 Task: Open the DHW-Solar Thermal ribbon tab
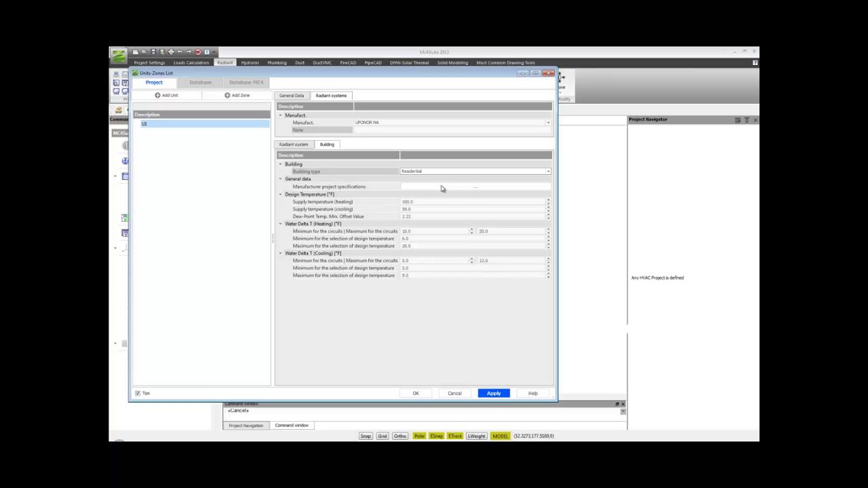tap(410, 62)
